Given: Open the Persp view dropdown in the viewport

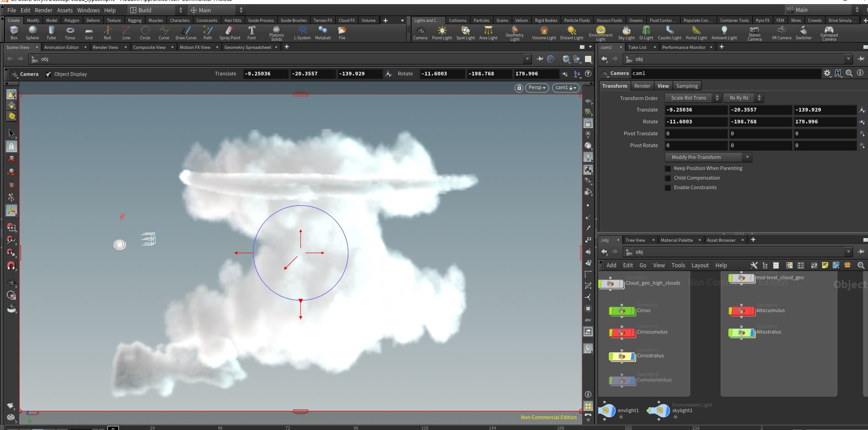Looking at the screenshot, I should click(x=536, y=87).
